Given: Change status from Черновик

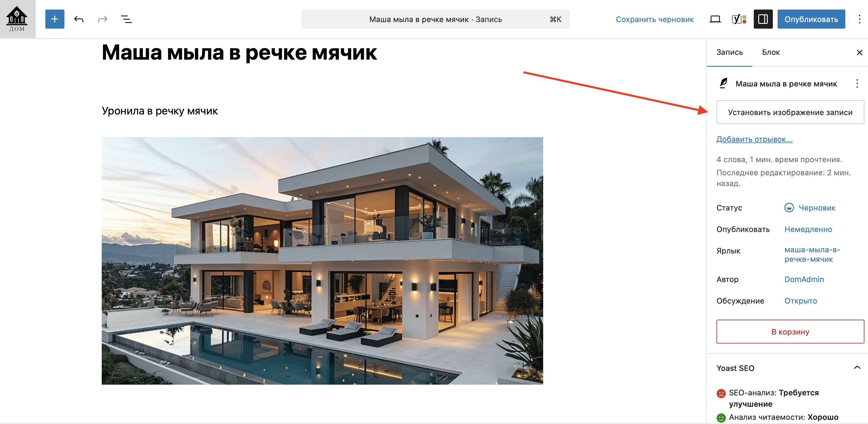Looking at the screenshot, I should (x=810, y=208).
